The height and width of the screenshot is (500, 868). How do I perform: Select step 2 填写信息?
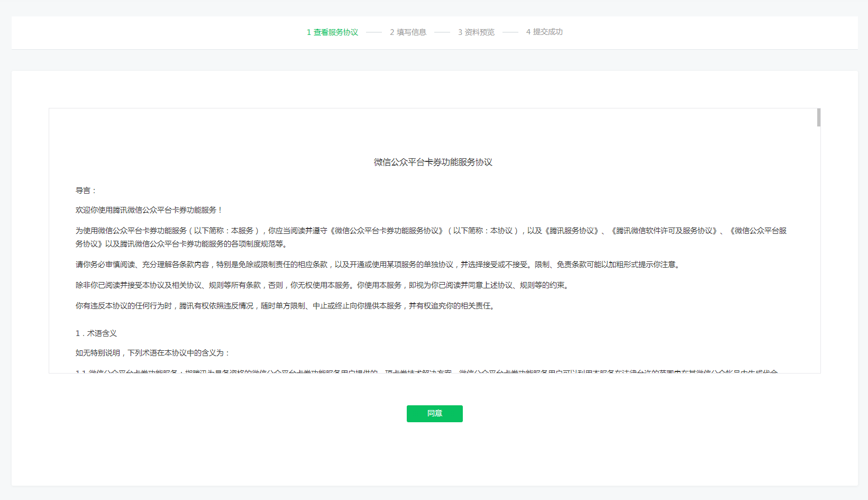408,32
